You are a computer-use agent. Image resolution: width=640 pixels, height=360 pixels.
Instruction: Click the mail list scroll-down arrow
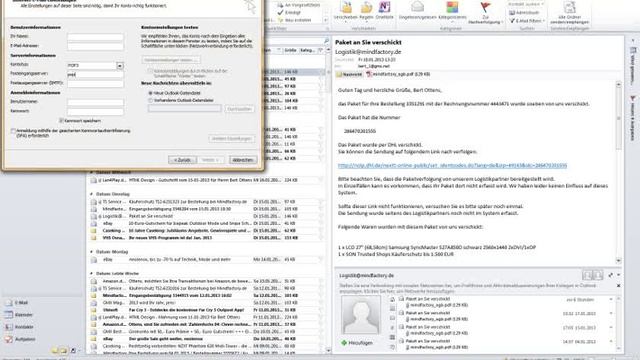[329, 350]
